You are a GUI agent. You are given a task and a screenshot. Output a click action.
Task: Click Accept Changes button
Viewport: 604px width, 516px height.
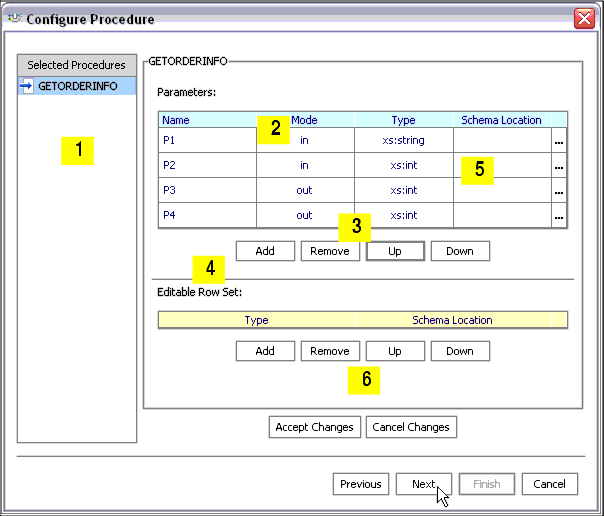315,427
